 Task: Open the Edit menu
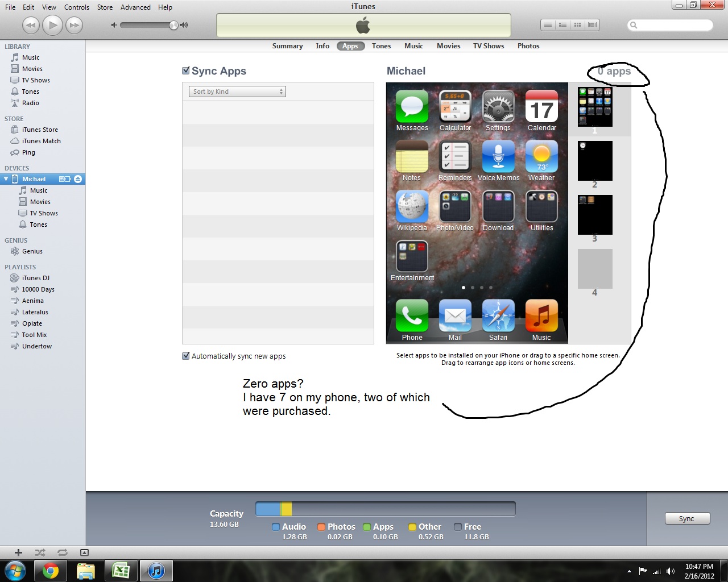click(x=28, y=7)
